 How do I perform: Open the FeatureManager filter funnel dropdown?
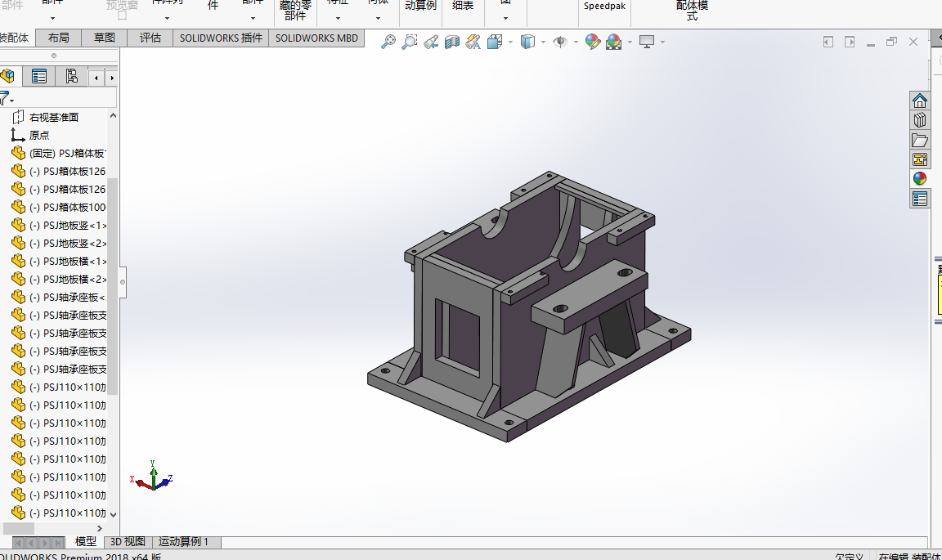[7, 98]
